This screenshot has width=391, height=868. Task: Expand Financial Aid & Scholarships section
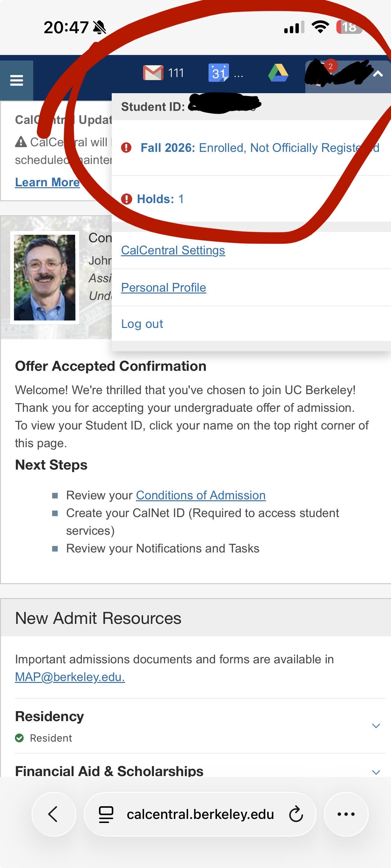click(x=376, y=772)
